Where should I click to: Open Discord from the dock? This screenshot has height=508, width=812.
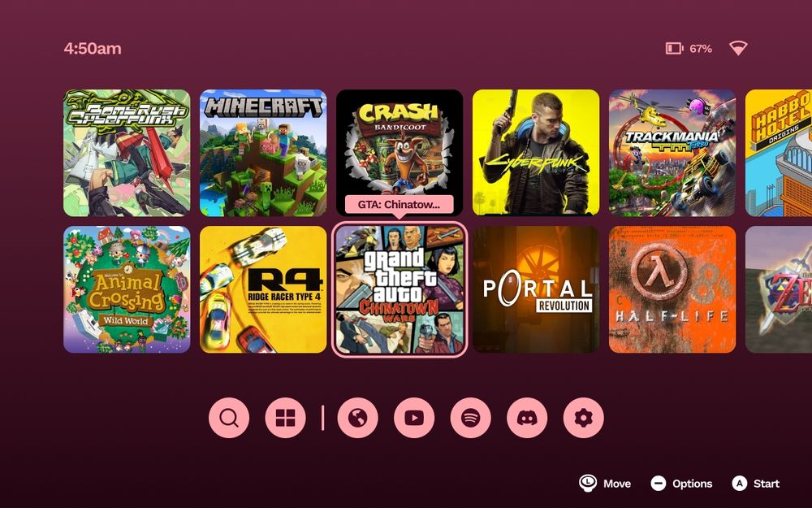527,418
